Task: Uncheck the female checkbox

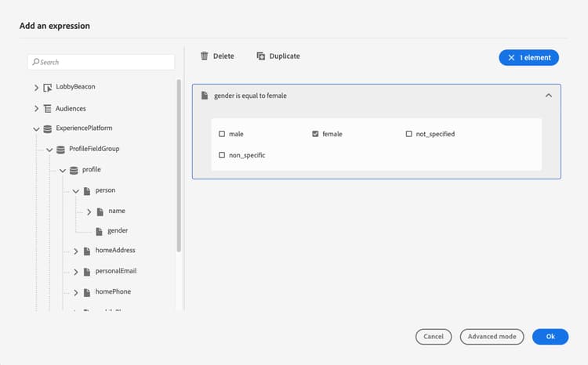Action: pos(315,134)
